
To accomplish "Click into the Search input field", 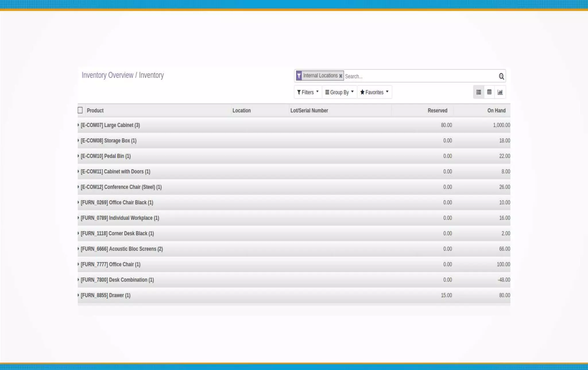I will pos(419,76).
